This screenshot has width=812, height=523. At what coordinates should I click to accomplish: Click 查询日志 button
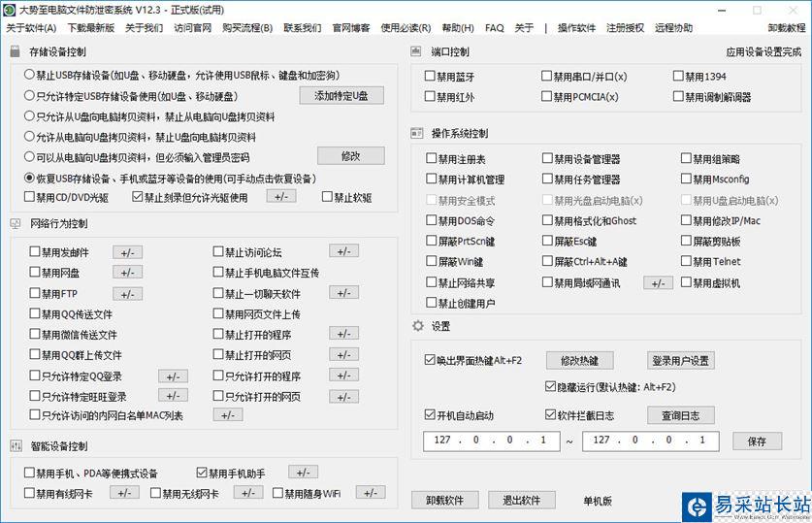(680, 414)
